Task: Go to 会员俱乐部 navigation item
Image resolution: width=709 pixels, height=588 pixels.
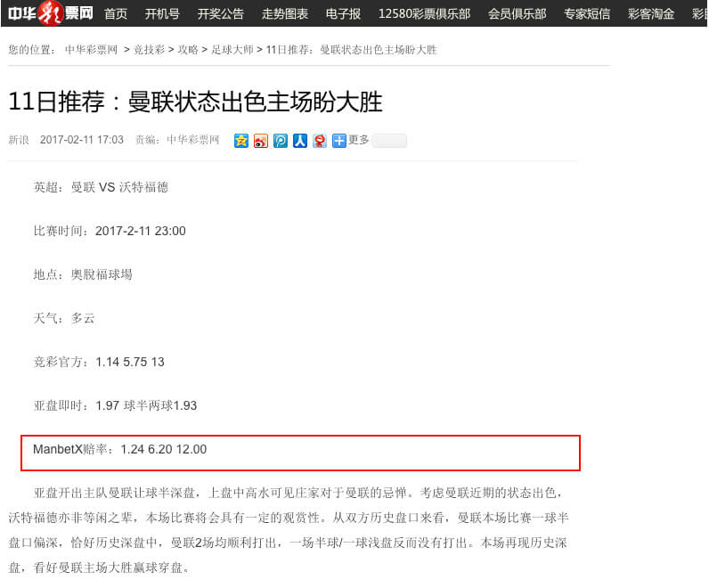Action: [x=517, y=13]
